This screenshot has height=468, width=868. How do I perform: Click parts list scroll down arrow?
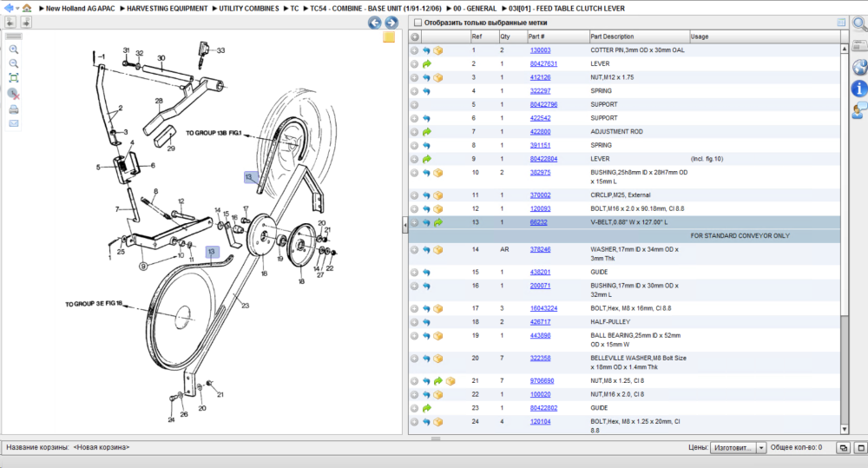pos(845,429)
